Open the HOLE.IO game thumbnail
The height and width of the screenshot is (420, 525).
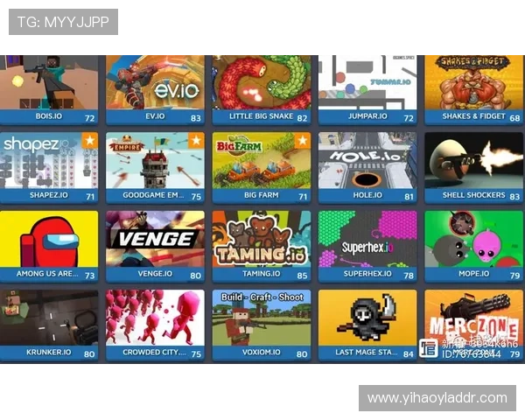click(x=367, y=160)
